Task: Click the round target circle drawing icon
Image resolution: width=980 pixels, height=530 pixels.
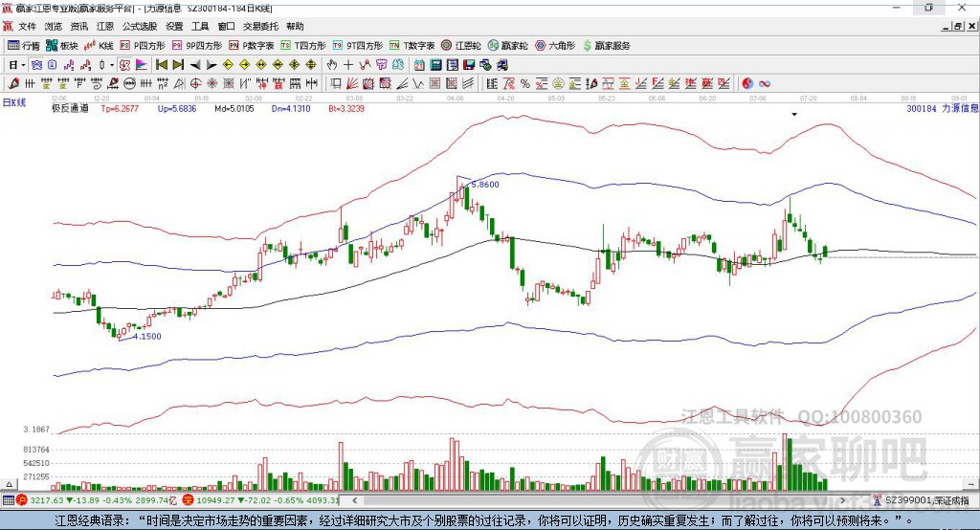Action: 195,84
